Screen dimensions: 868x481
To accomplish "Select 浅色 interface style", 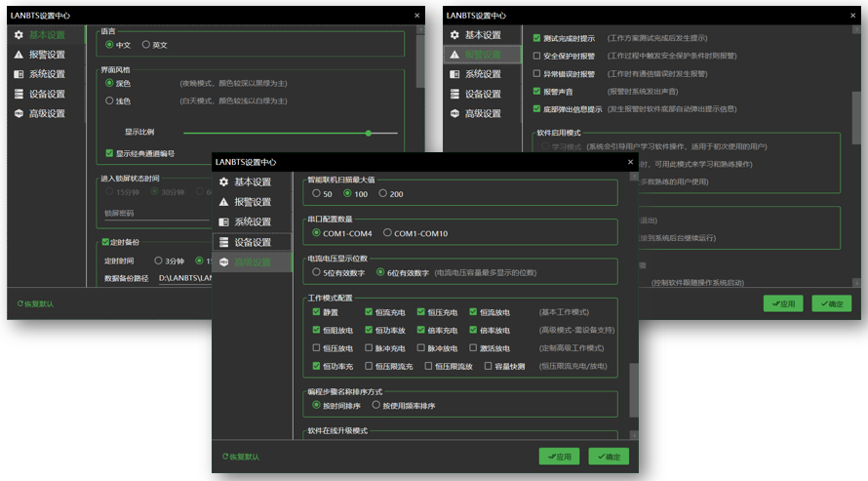I will pos(109,100).
